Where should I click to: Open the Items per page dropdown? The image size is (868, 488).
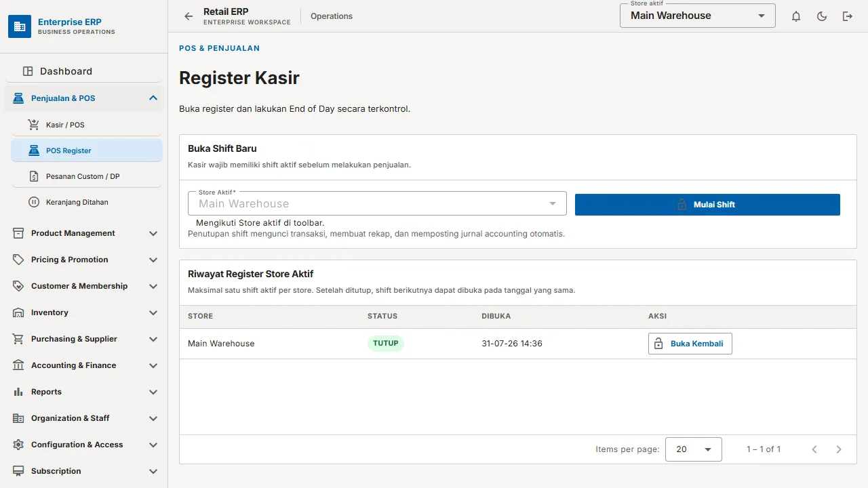(693, 449)
